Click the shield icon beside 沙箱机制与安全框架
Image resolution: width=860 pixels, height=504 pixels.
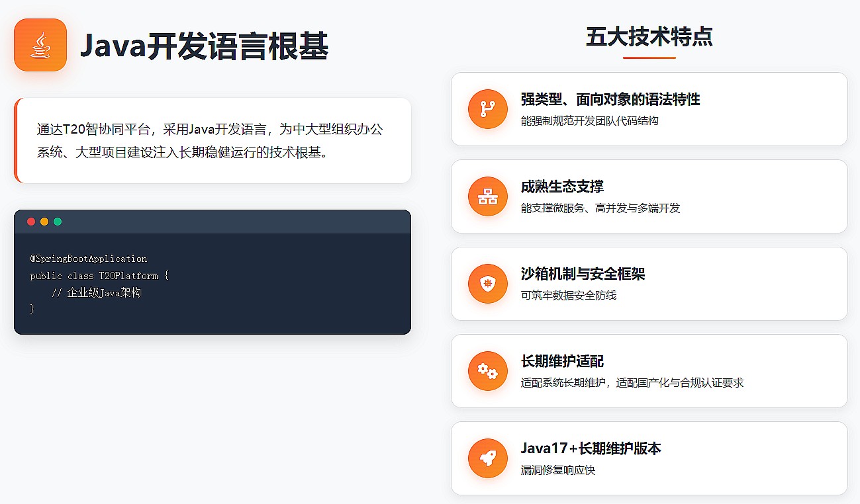[x=487, y=284]
